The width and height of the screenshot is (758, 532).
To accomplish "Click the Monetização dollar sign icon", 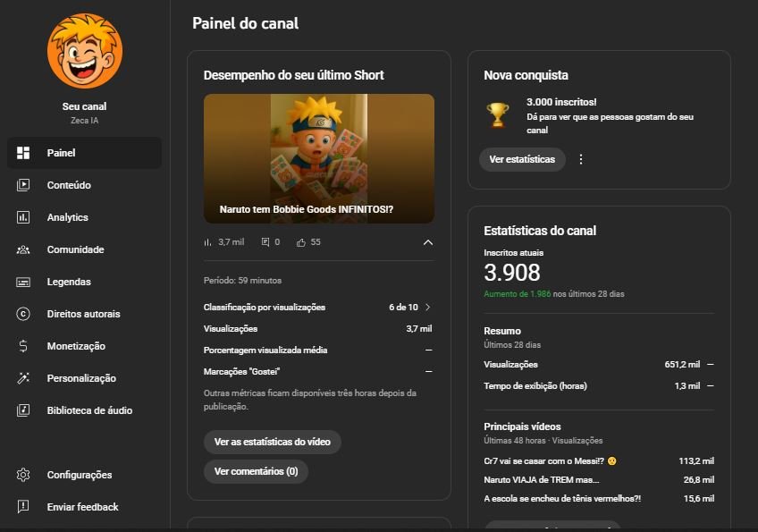I will (23, 346).
